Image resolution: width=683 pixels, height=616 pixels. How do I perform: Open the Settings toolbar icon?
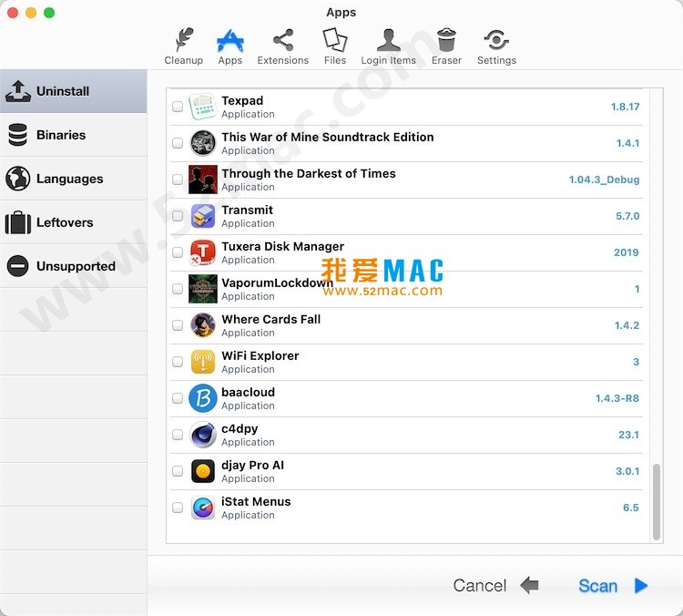click(496, 40)
